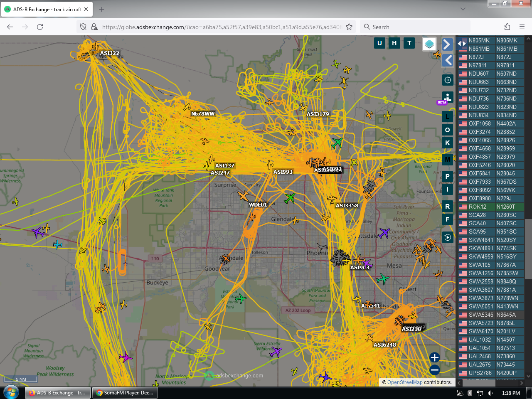532x399 pixels.
Task: Click the browser forward arrow
Action: (25, 27)
